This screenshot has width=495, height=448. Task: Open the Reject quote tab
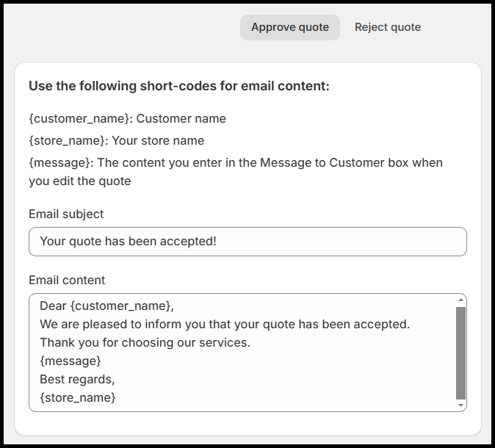(387, 27)
